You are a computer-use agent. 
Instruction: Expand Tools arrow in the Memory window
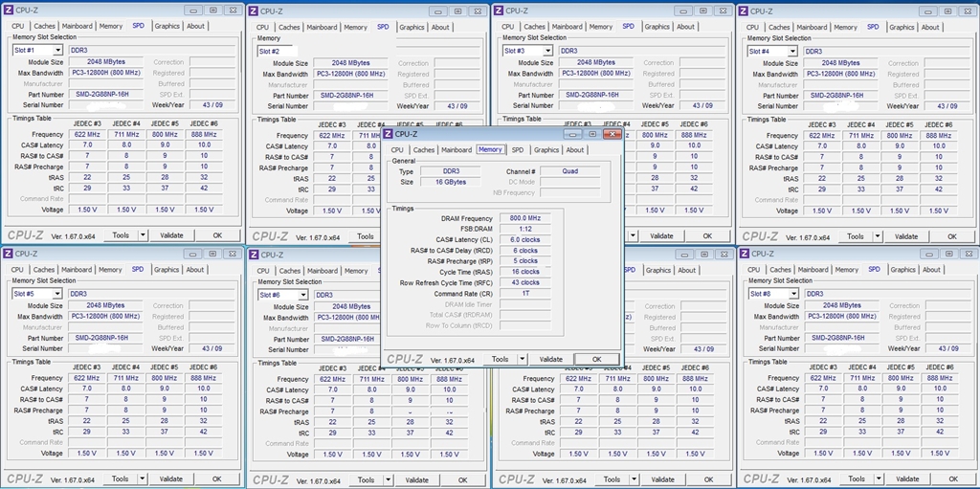[523, 359]
